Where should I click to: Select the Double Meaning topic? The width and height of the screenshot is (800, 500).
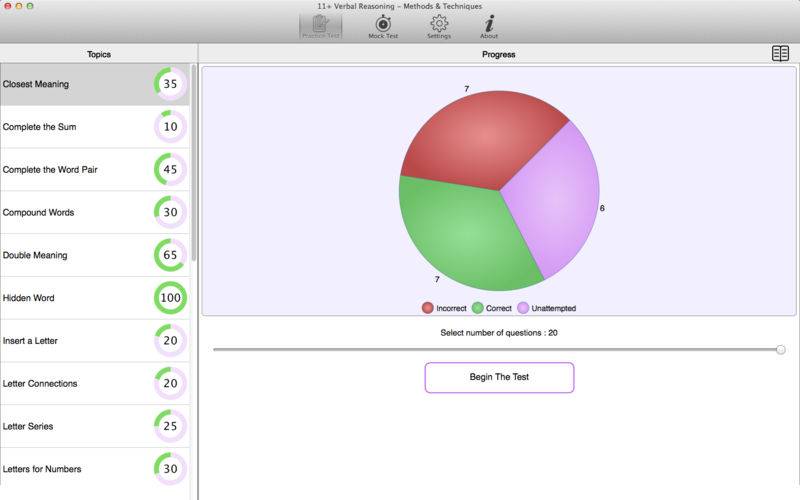[x=95, y=255]
